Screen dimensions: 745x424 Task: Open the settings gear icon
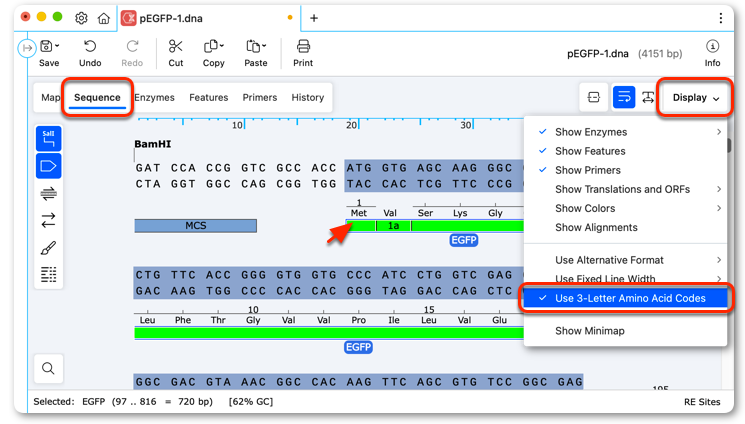81,18
